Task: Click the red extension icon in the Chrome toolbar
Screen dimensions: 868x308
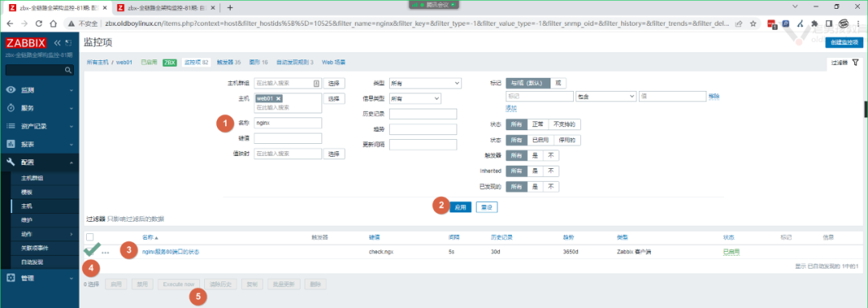Action: pos(773,24)
